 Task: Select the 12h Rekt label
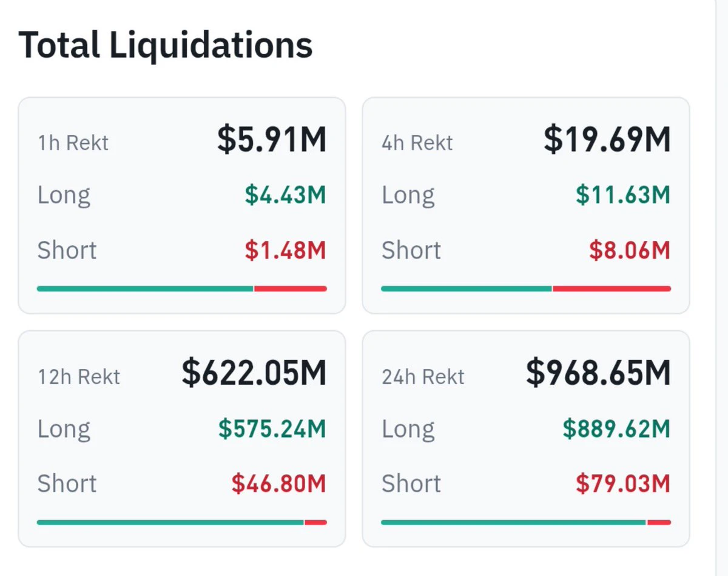click(79, 377)
